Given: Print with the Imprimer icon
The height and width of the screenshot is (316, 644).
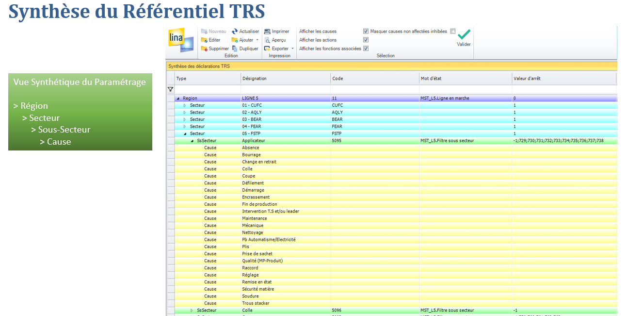Looking at the screenshot, I should 267,32.
